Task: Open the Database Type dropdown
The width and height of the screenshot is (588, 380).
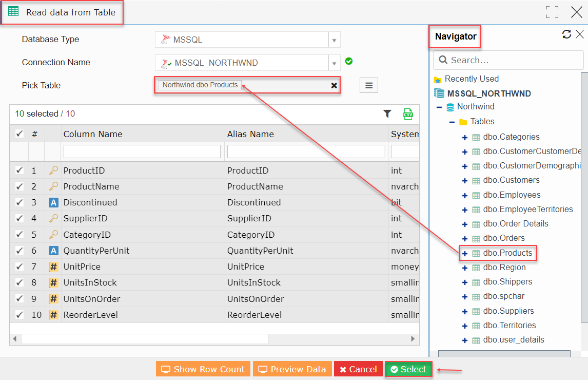Action: pos(334,40)
